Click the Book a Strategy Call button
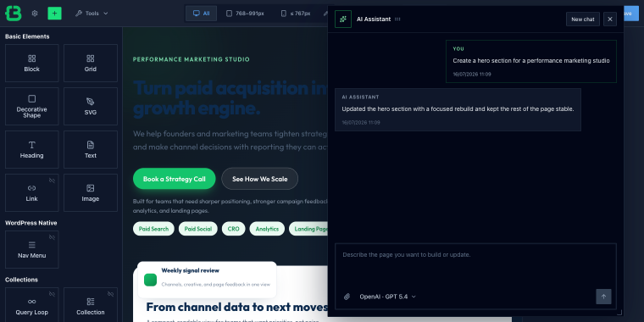The height and width of the screenshot is (322, 644). 175,179
